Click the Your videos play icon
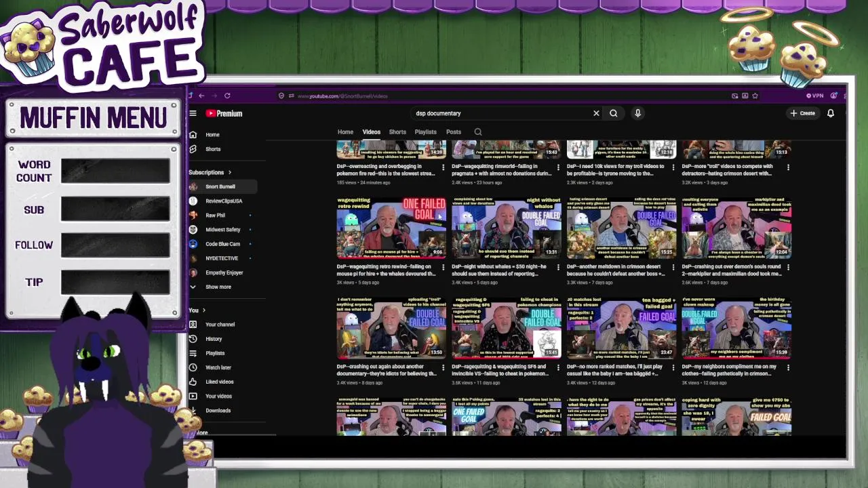The image size is (868, 488). point(193,396)
